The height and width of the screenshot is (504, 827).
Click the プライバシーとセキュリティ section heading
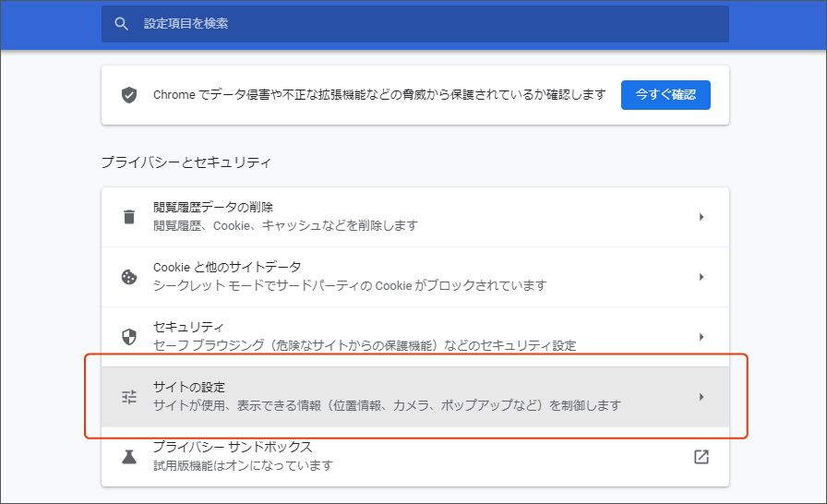(x=186, y=162)
